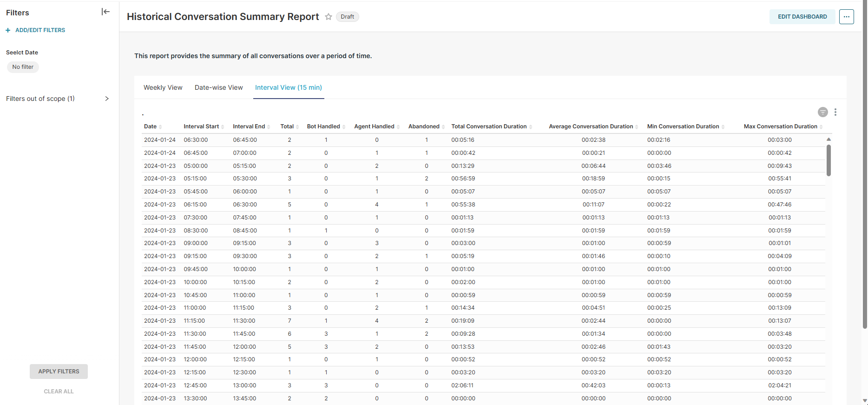
Task: Switch to the Weekly View tab
Action: 163,87
